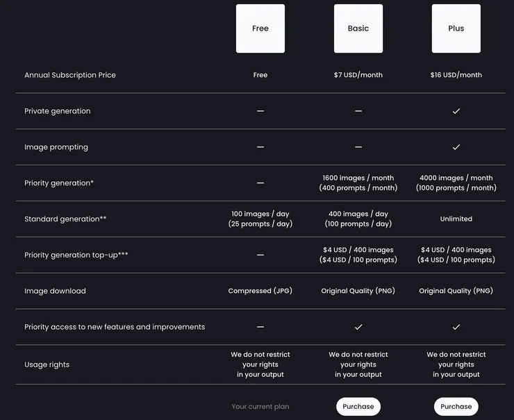Click the '$7 USD/month' Basic price
The width and height of the screenshot is (514, 420).
point(358,75)
